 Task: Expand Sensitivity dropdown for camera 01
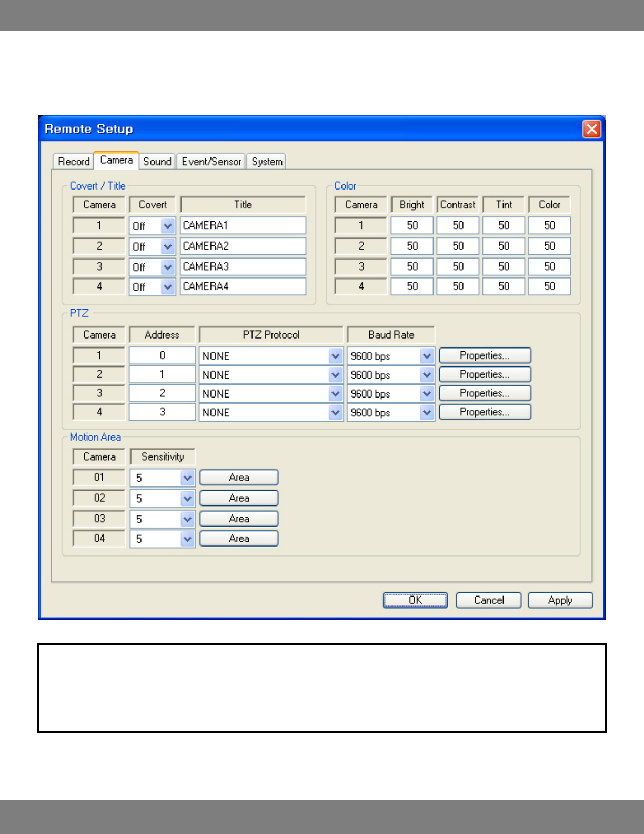[x=188, y=478]
